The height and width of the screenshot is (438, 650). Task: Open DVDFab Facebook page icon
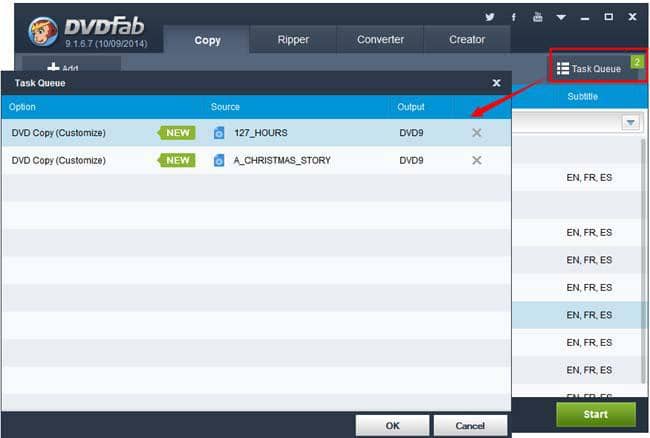(x=514, y=17)
